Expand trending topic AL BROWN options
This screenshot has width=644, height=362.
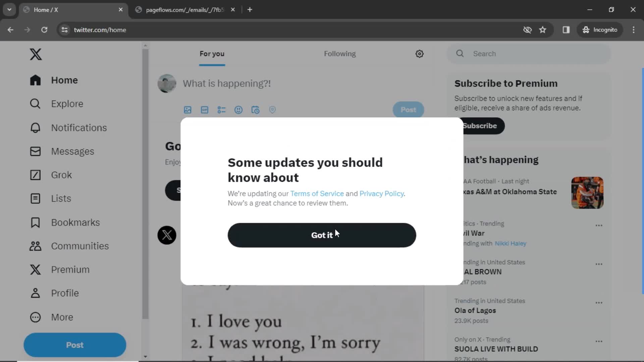coord(599,264)
